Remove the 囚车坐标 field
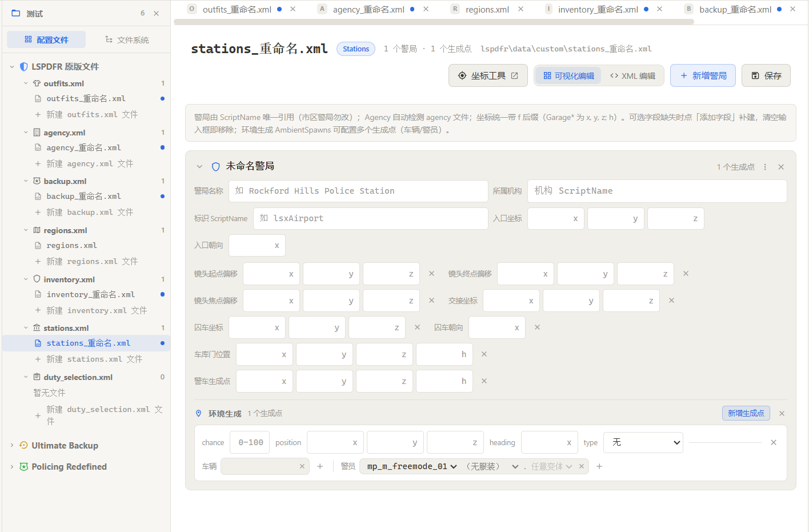Screen dimensions: 809x532 [x=418, y=327]
